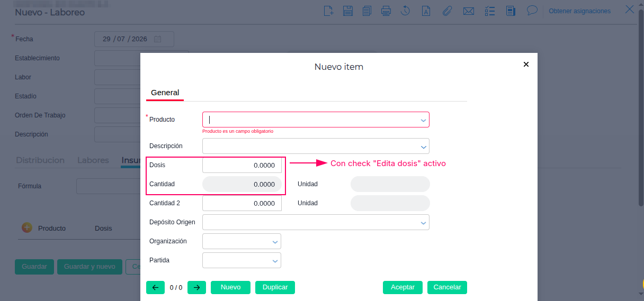
Task: Click the Producto es un campo obligatorio message
Action: 238,131
